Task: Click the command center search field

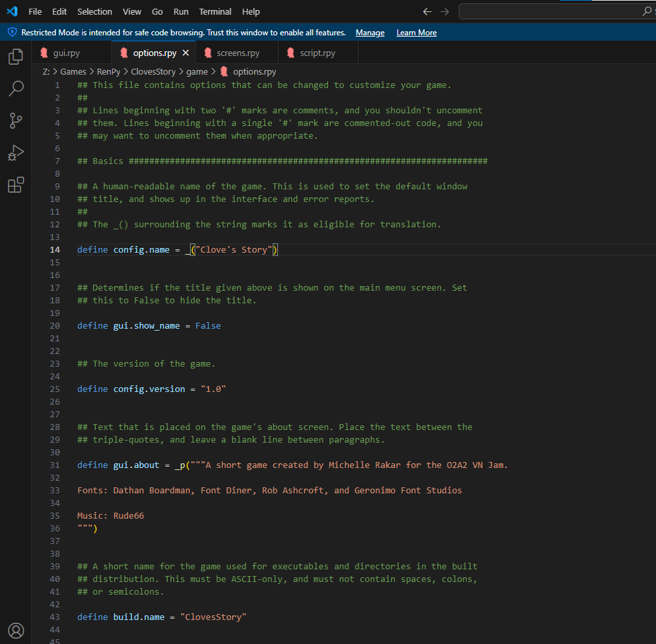Action: pyautogui.click(x=557, y=11)
